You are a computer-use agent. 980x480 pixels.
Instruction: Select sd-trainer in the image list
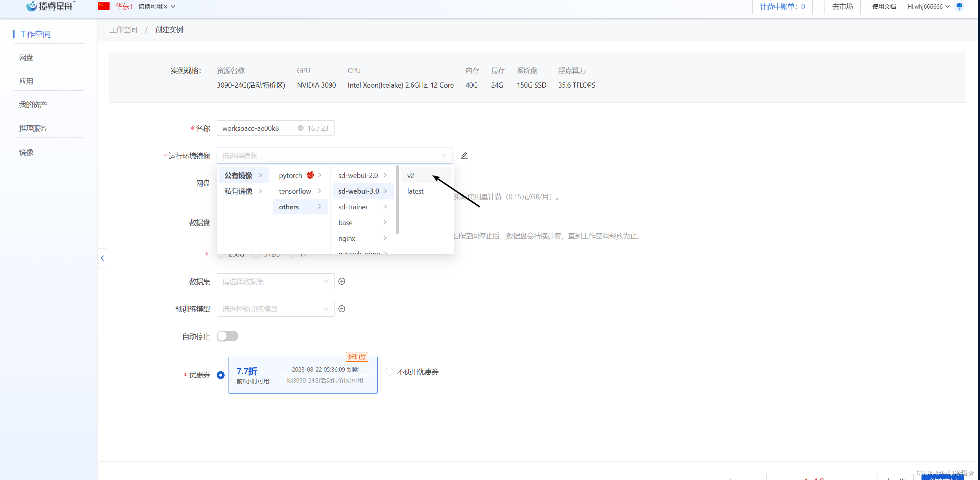[x=353, y=207]
